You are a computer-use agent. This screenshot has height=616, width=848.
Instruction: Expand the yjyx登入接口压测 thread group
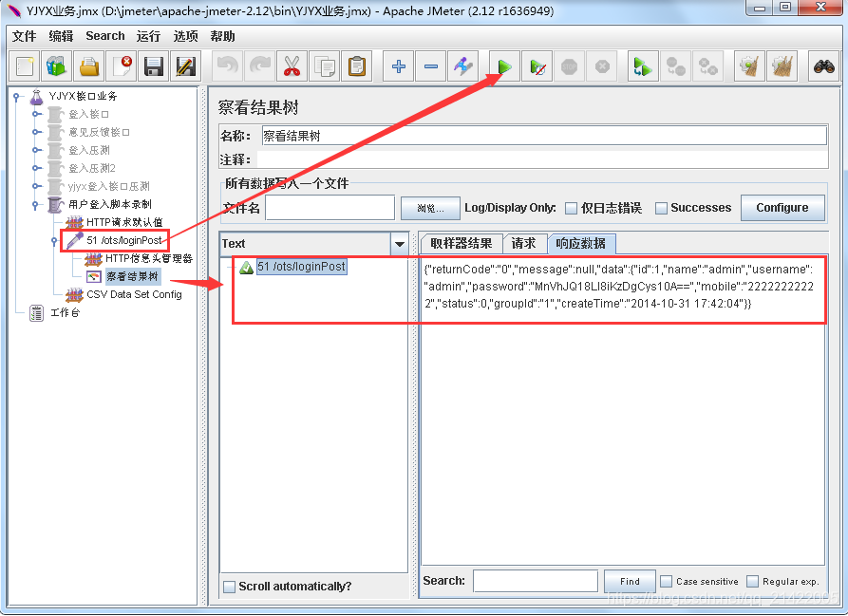point(36,186)
